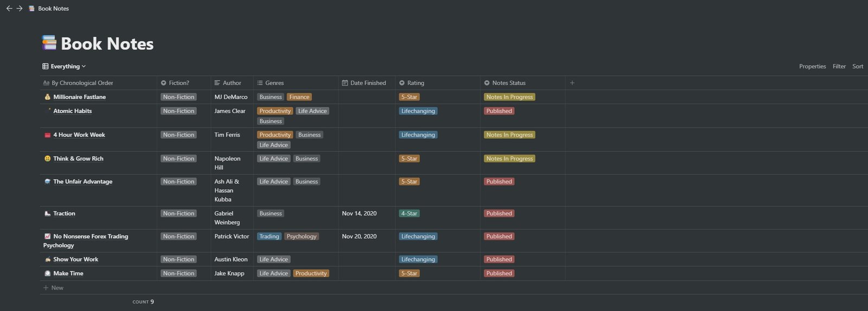Click the Genres column header
The height and width of the screenshot is (311, 868).
coord(296,83)
